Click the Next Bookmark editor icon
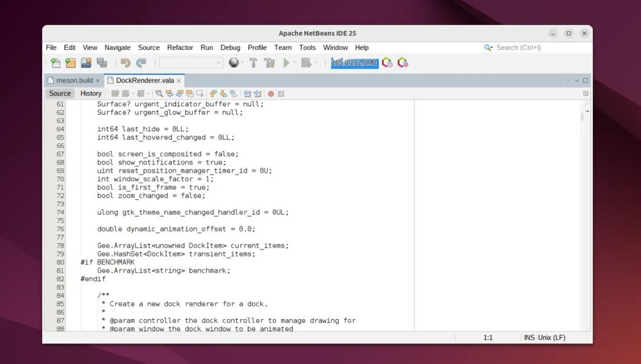Image resolution: width=641 pixels, height=364 pixels. point(222,93)
